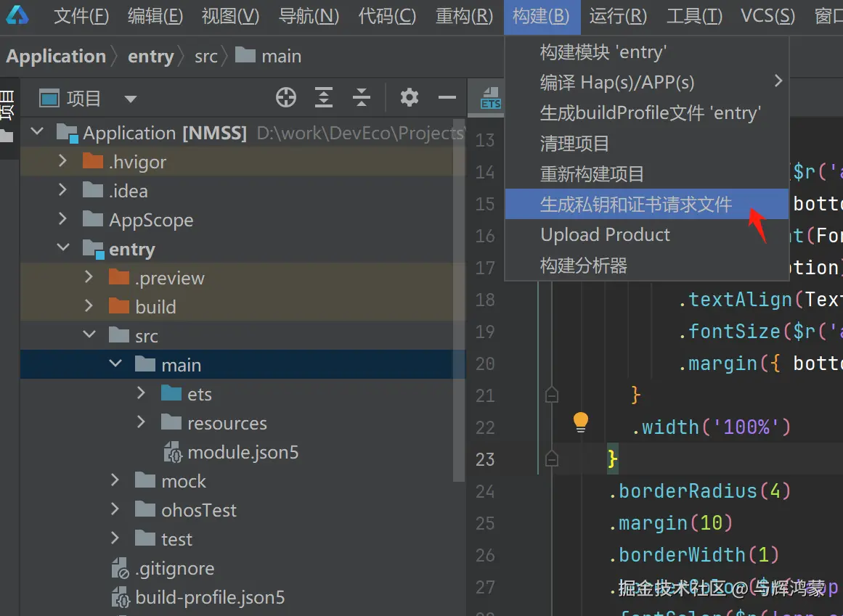Open the 重构(R) menu
843x616 pixels.
[x=464, y=16]
